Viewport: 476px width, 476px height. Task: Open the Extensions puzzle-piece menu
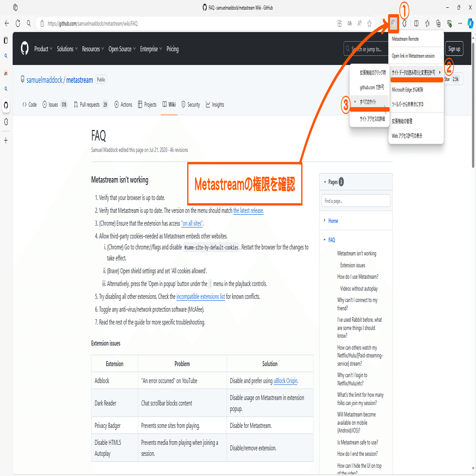pyautogui.click(x=404, y=23)
